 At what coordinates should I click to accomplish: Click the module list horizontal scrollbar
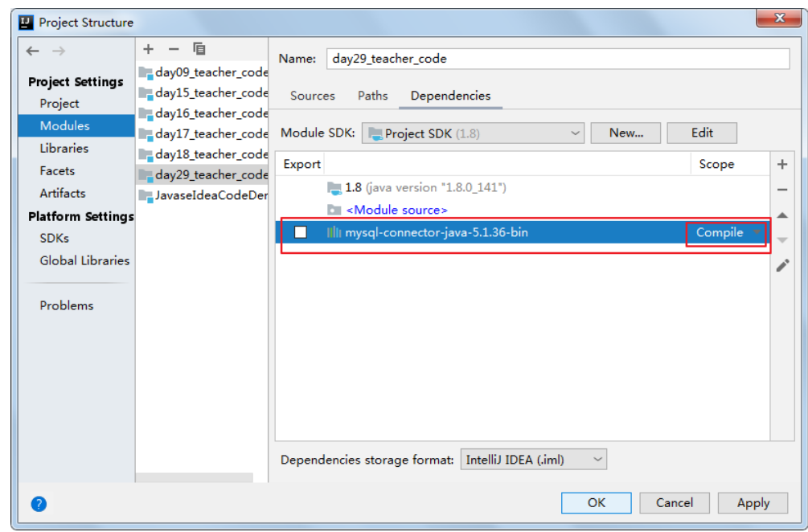pyautogui.click(x=195, y=477)
